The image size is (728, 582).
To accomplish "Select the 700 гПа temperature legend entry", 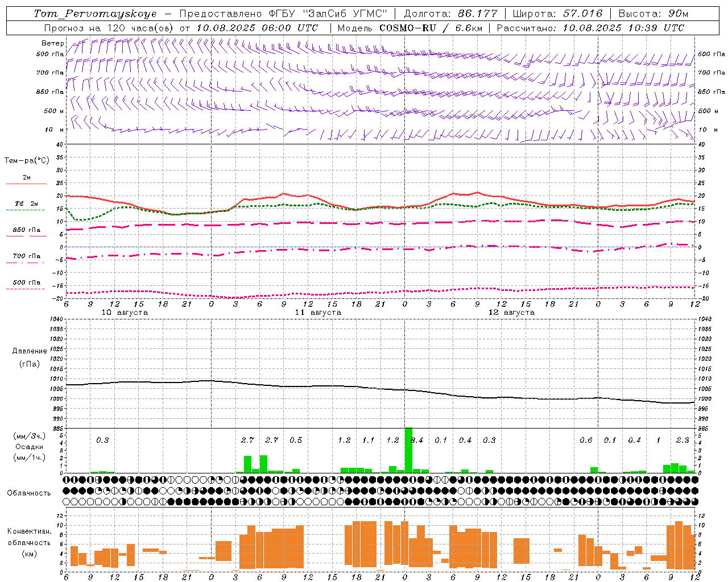I will click(x=27, y=256).
